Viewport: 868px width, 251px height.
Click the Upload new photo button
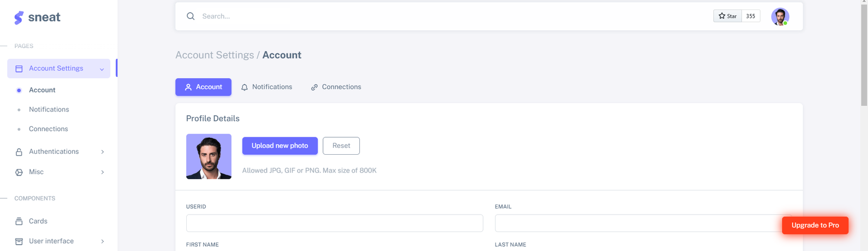click(280, 146)
